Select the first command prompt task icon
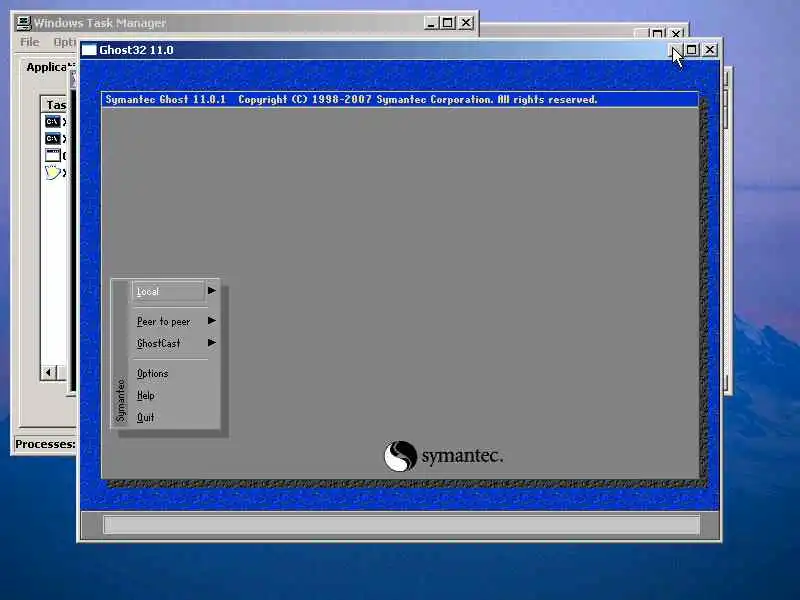The height and width of the screenshot is (600, 800). pos(53,121)
